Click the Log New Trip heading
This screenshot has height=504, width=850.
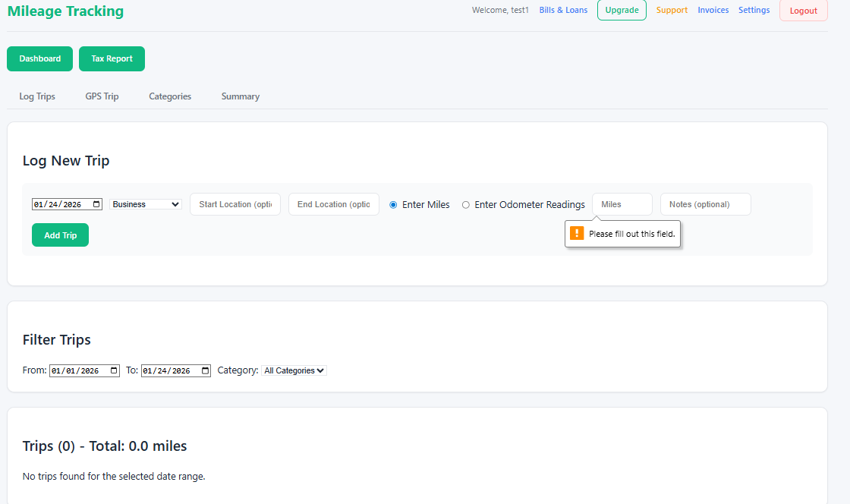coord(66,160)
